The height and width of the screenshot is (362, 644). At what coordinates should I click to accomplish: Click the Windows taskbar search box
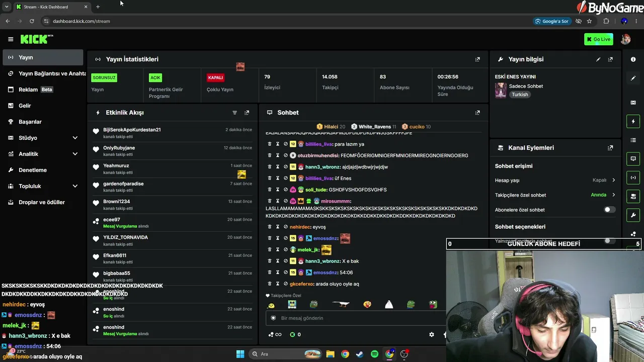tap(286, 354)
